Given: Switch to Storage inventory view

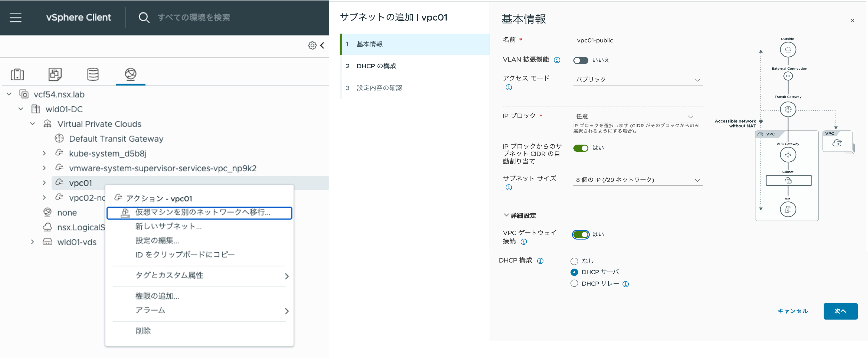Looking at the screenshot, I should tap(93, 74).
